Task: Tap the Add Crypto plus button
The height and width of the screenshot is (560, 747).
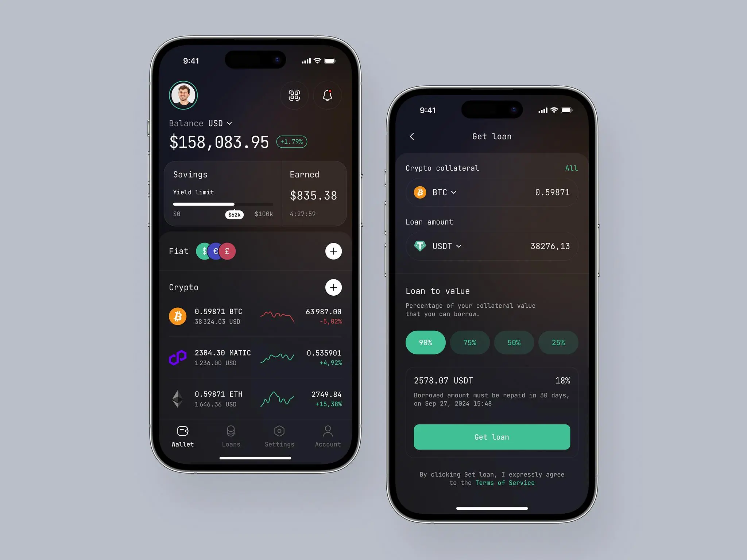Action: click(333, 288)
